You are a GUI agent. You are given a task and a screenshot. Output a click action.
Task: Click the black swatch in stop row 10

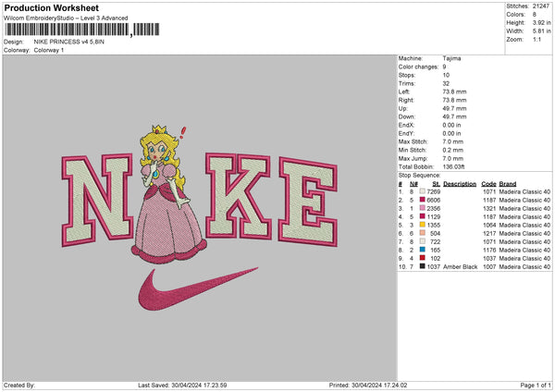(x=423, y=266)
